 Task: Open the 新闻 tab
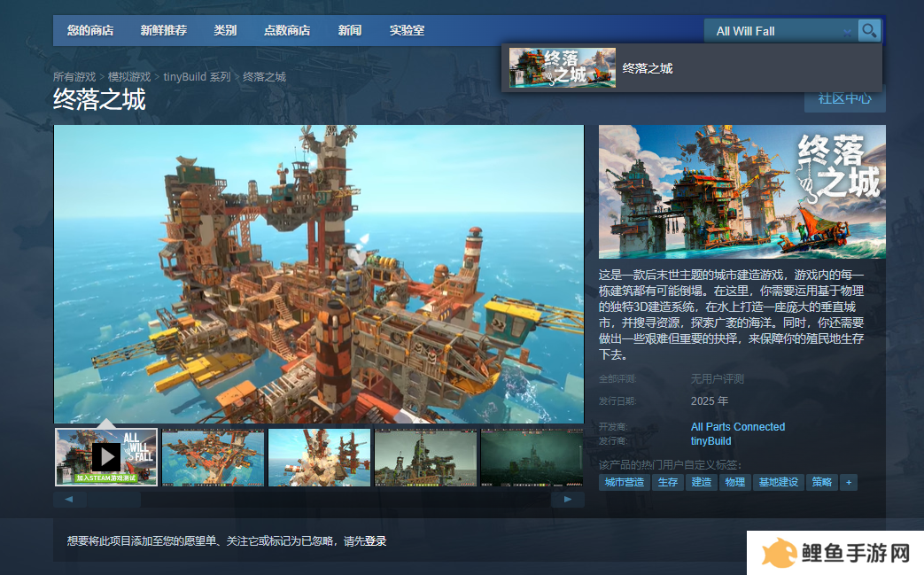pyautogui.click(x=349, y=31)
